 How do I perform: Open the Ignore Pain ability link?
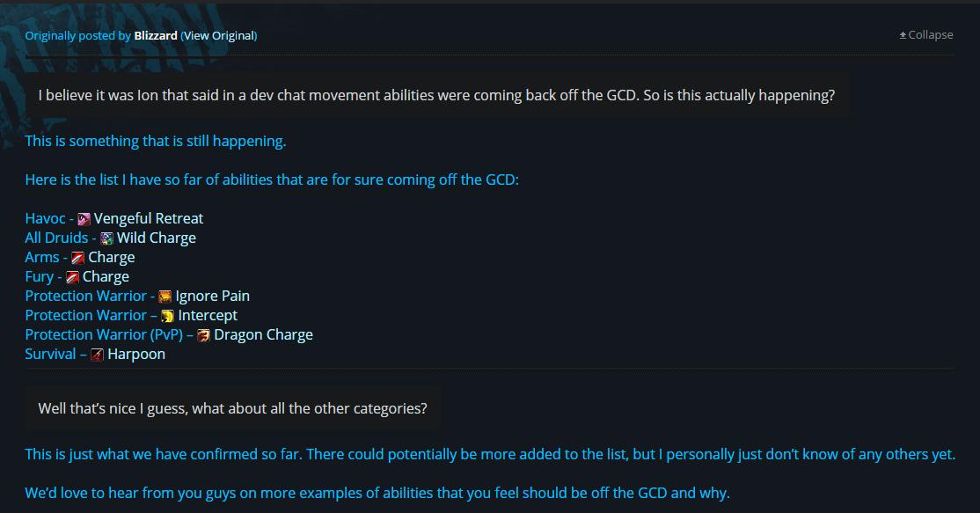pyautogui.click(x=212, y=296)
